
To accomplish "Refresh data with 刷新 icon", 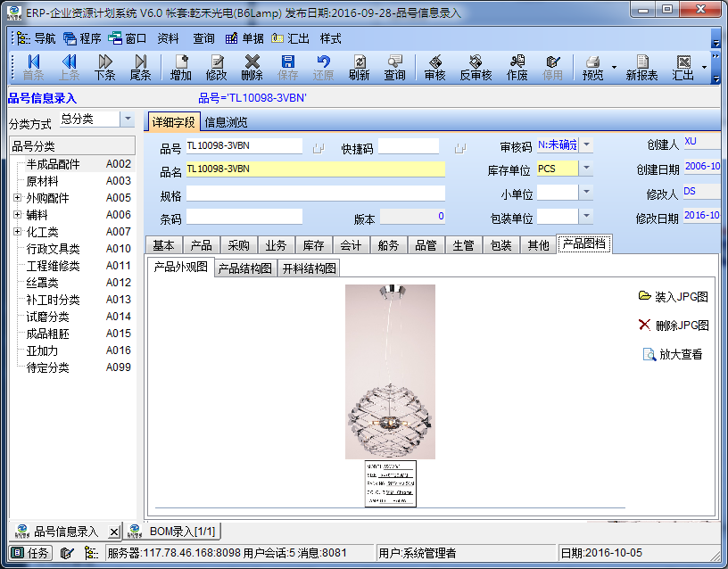I will [360, 68].
